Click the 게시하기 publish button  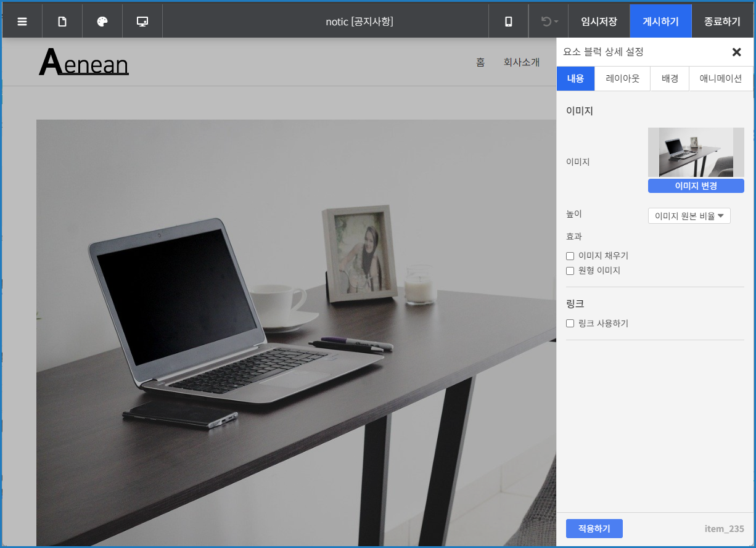click(660, 22)
